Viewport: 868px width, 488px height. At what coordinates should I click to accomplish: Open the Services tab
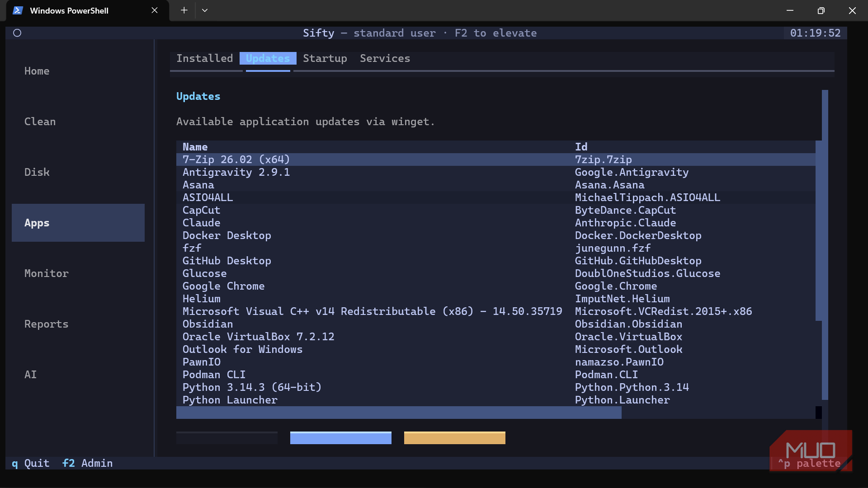385,58
